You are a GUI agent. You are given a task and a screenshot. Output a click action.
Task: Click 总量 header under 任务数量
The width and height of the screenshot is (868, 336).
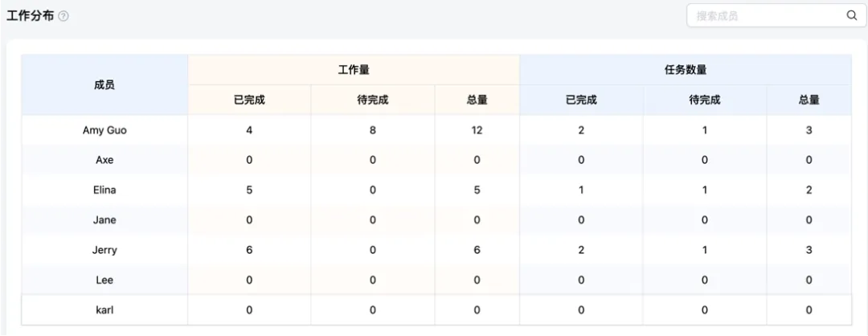point(809,100)
